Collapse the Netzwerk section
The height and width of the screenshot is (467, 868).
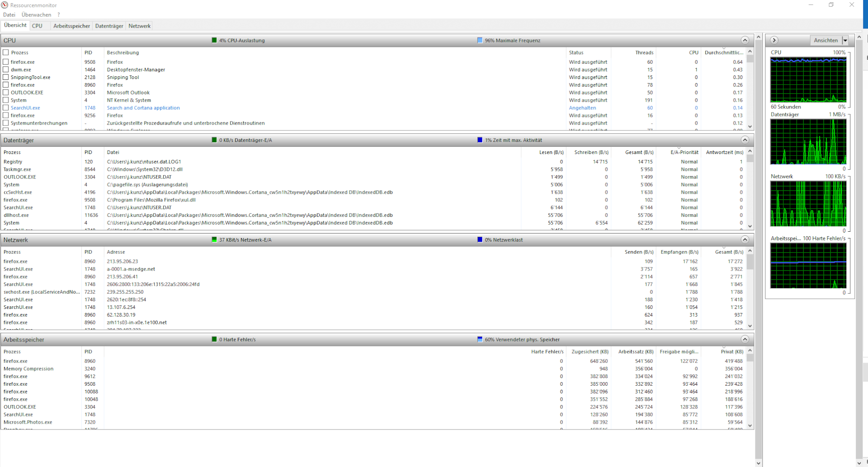point(745,240)
